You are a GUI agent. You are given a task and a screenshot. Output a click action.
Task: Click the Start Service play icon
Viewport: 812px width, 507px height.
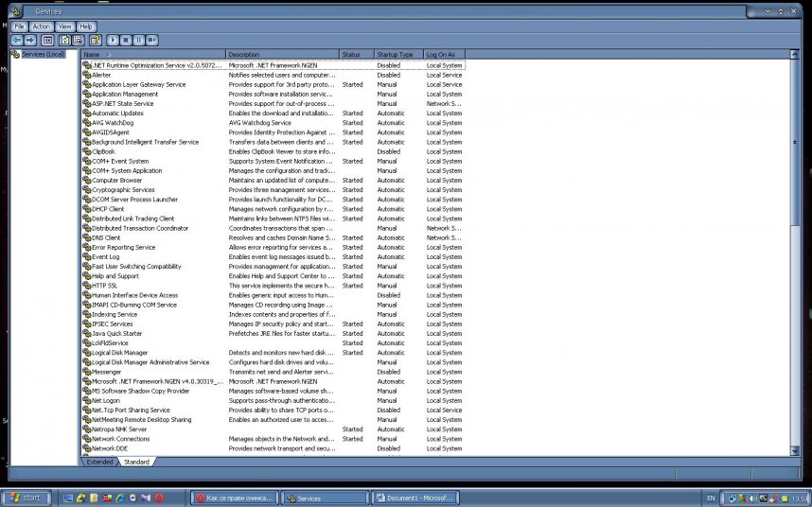point(113,41)
